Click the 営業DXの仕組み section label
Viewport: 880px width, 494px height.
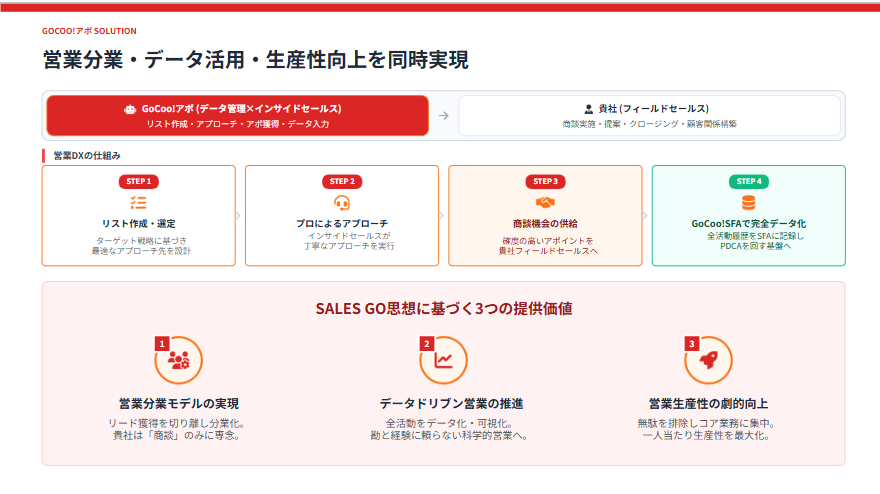[86, 155]
